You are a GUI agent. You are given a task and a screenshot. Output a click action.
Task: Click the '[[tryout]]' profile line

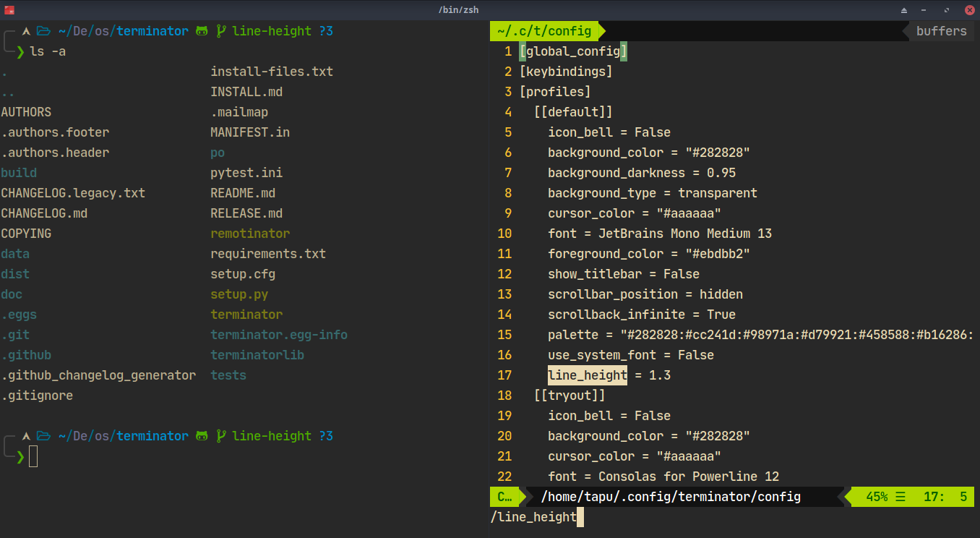pos(569,396)
